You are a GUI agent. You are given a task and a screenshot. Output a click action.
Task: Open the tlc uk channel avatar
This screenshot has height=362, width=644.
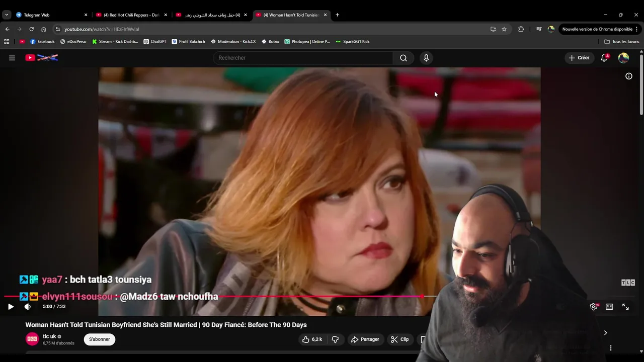pyautogui.click(x=32, y=339)
